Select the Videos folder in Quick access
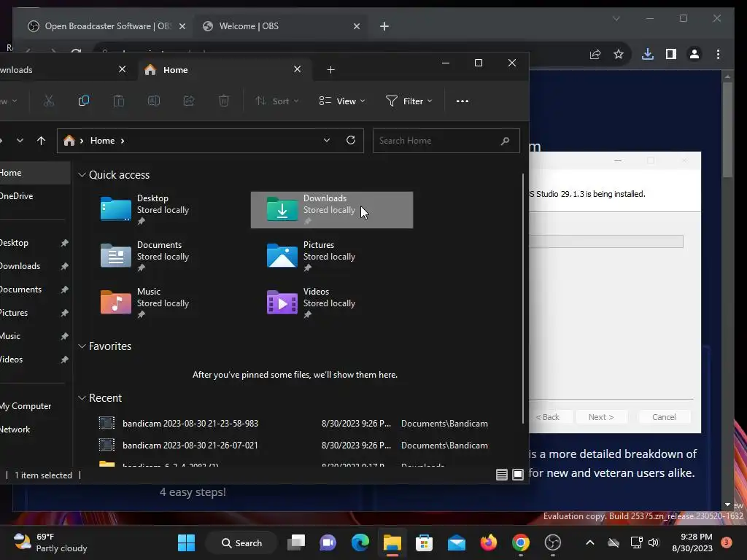This screenshot has width=747, height=560. click(x=332, y=303)
